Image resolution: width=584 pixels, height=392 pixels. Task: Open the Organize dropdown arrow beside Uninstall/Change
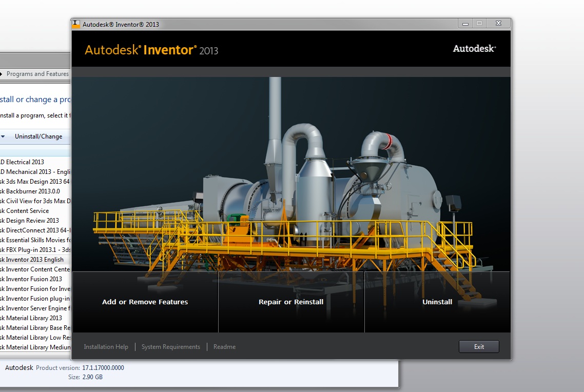(3, 136)
